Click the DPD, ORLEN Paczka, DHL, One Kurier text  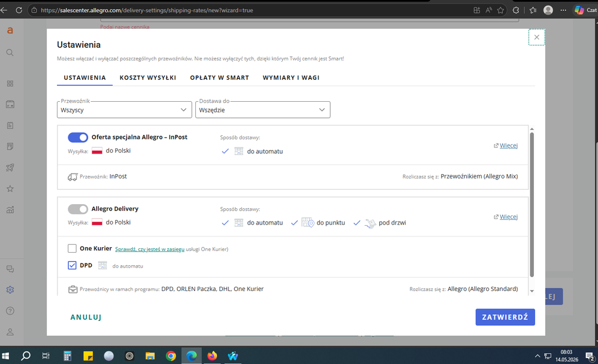(x=213, y=289)
